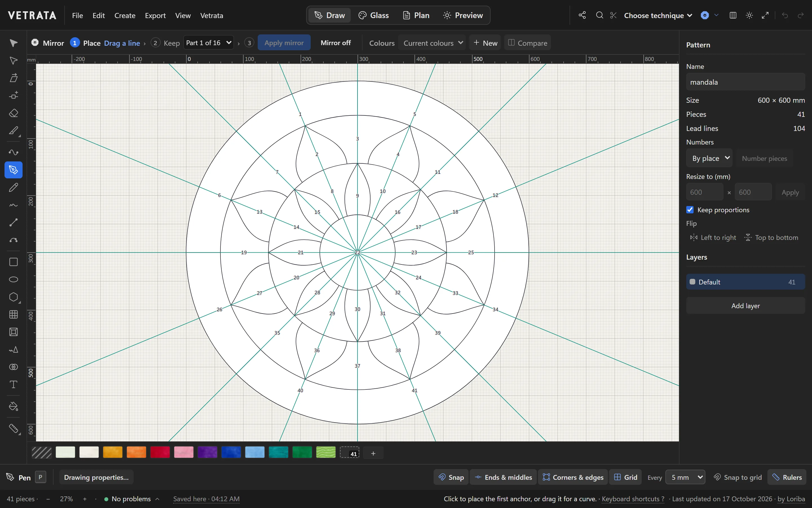
Task: Expand the Choose technique dropdown
Action: 658,16
